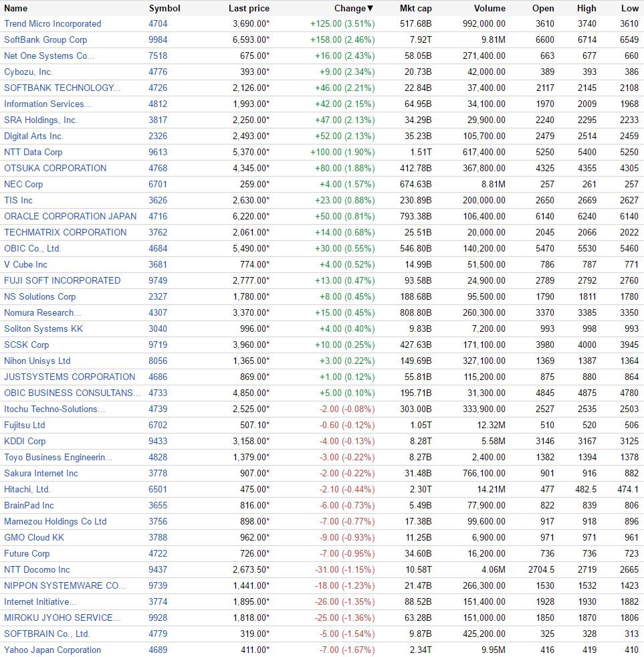Screen dimensions: 644x657
Task: Sort table by Volume column header
Action: (x=490, y=9)
